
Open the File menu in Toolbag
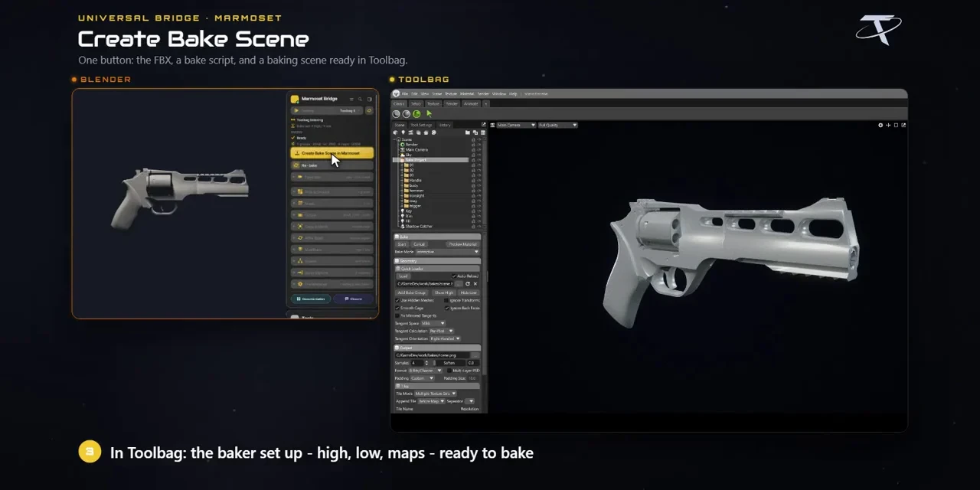click(405, 93)
